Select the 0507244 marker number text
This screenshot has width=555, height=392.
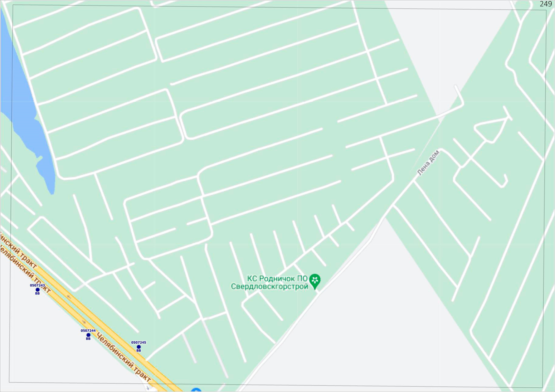click(88, 331)
